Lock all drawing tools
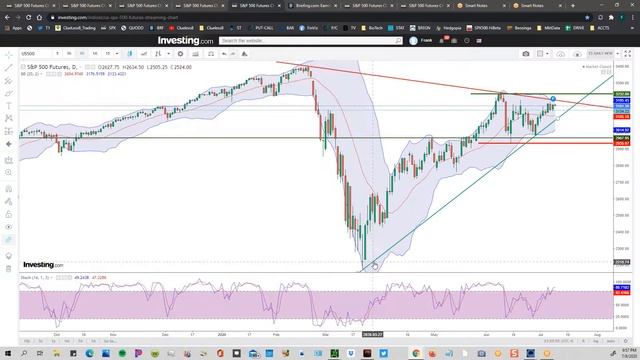Image resolution: width=640 pixels, height=360 pixels. 9,214
